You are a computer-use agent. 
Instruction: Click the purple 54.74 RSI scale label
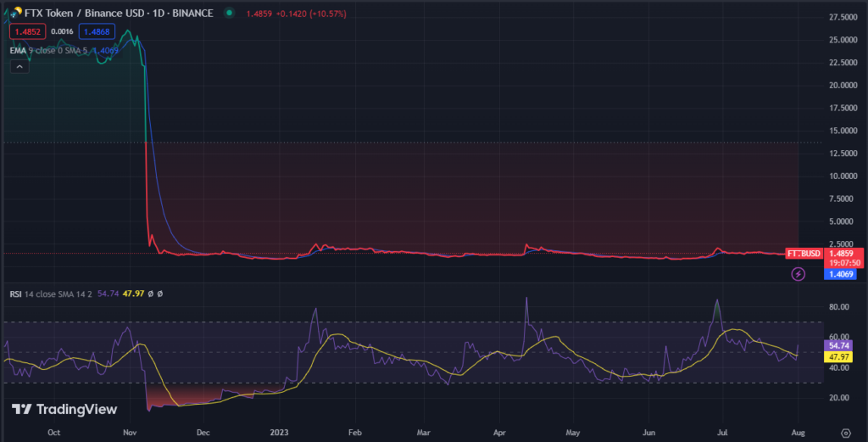tap(839, 345)
